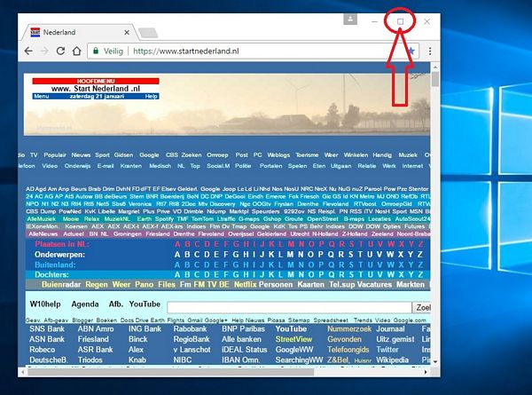Open the Sport category
The height and width of the screenshot is (395, 532).
click(102, 154)
